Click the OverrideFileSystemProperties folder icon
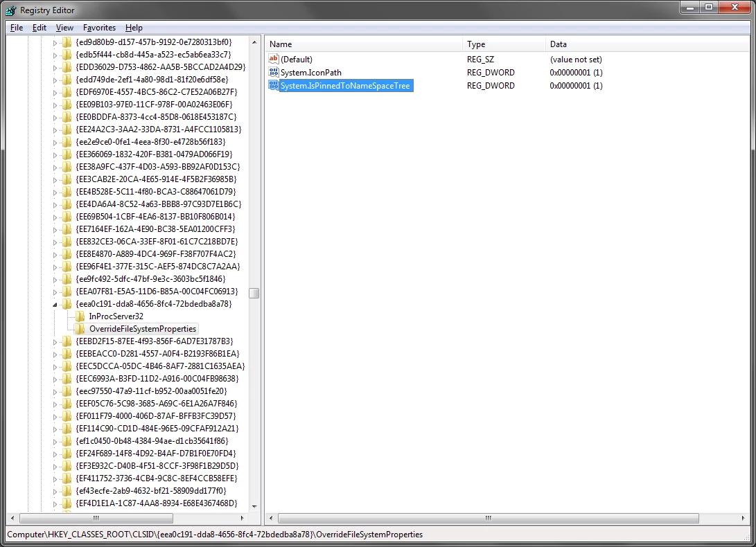756x547 pixels. [x=80, y=329]
